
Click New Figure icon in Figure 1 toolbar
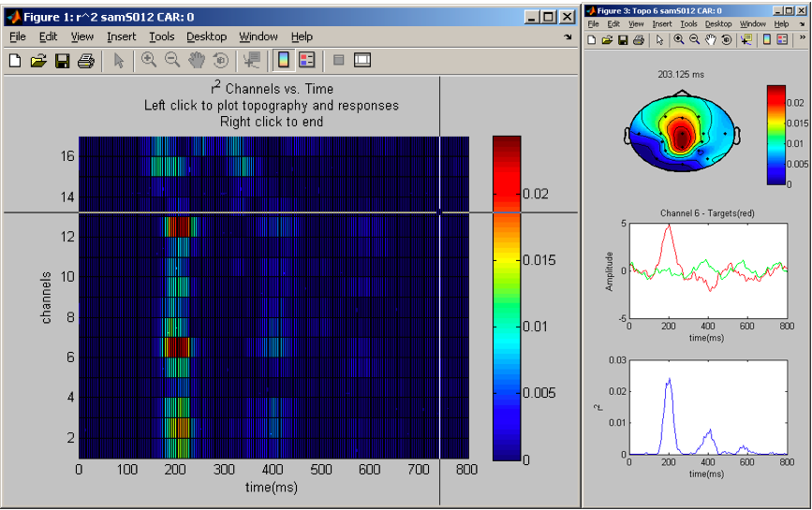tap(15, 61)
